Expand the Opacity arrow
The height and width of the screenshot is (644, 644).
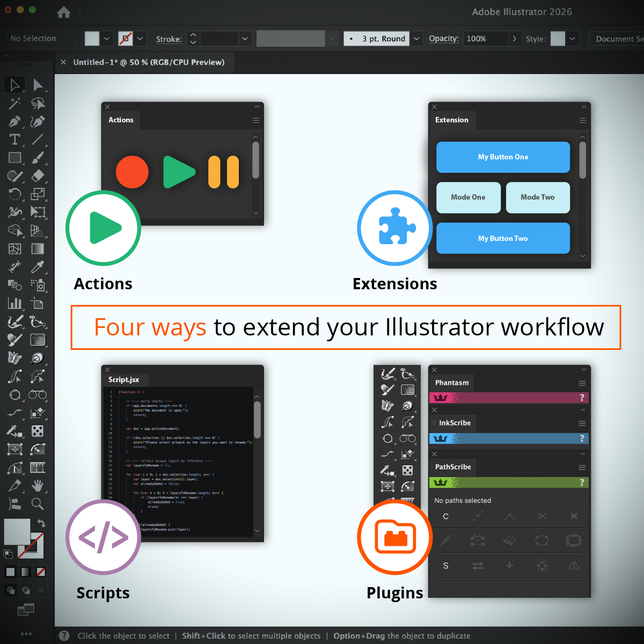pos(515,39)
